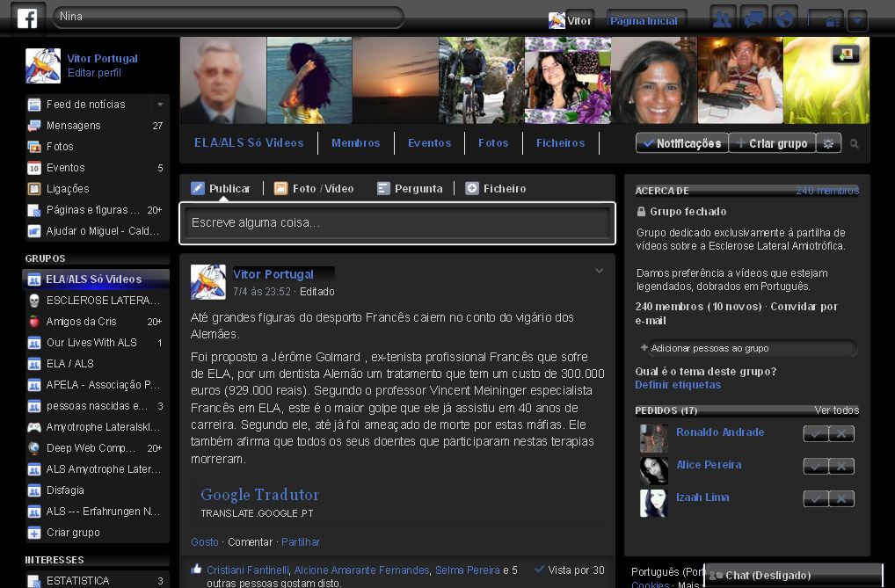Click the Ligações sidebar icon
Screen dimensions: 895x588
click(34, 189)
